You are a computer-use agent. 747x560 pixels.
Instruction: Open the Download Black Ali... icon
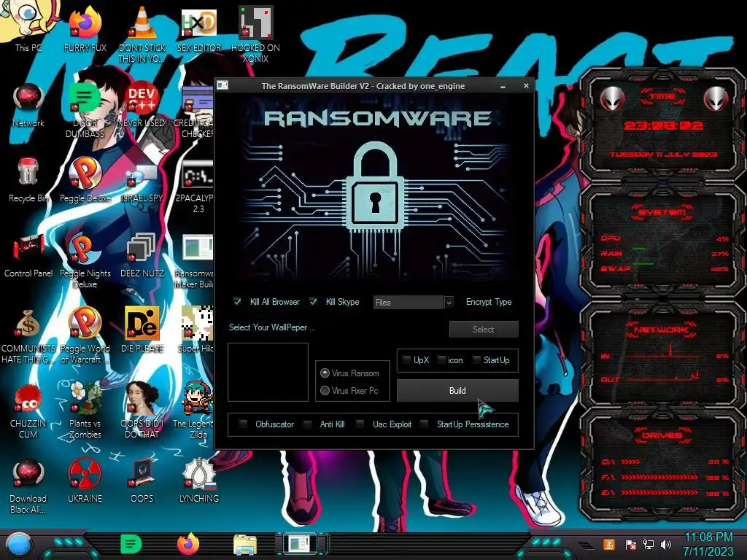coord(28,486)
